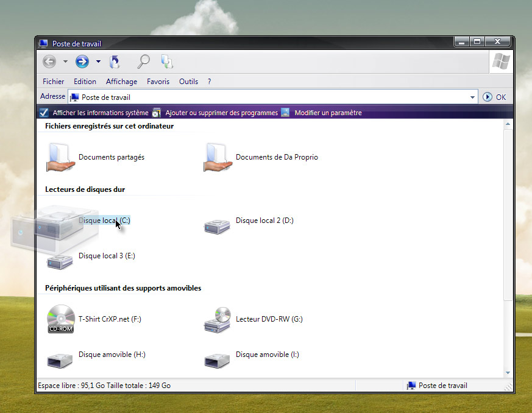Click Afficher les informations système
Viewport: 532px width, 413px height.
(101, 113)
